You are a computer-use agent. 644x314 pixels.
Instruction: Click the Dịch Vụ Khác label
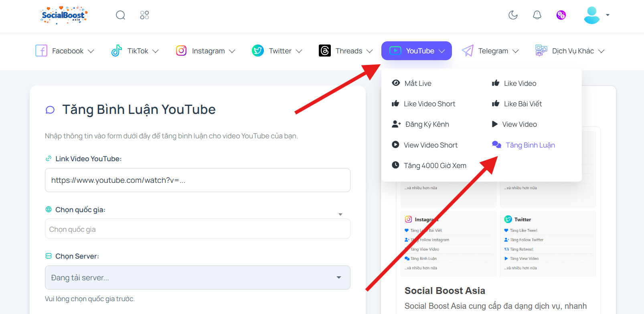pos(573,51)
